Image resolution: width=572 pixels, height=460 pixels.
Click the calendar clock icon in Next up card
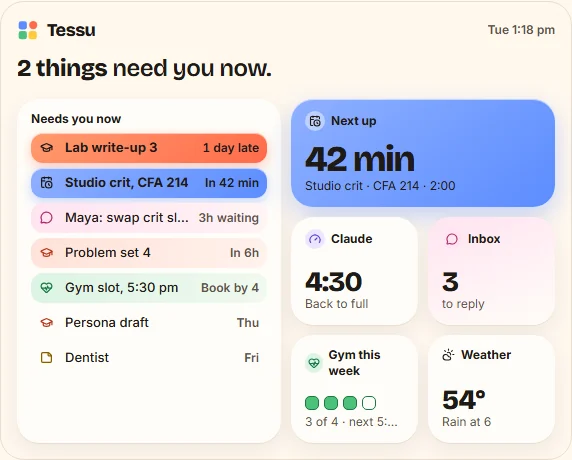point(315,121)
